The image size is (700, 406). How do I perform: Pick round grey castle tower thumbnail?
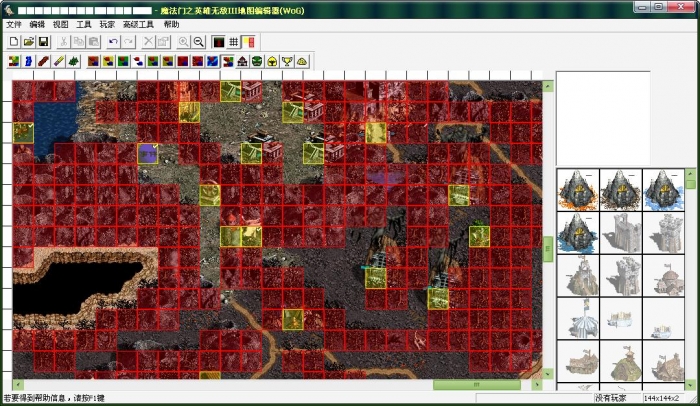click(664, 233)
